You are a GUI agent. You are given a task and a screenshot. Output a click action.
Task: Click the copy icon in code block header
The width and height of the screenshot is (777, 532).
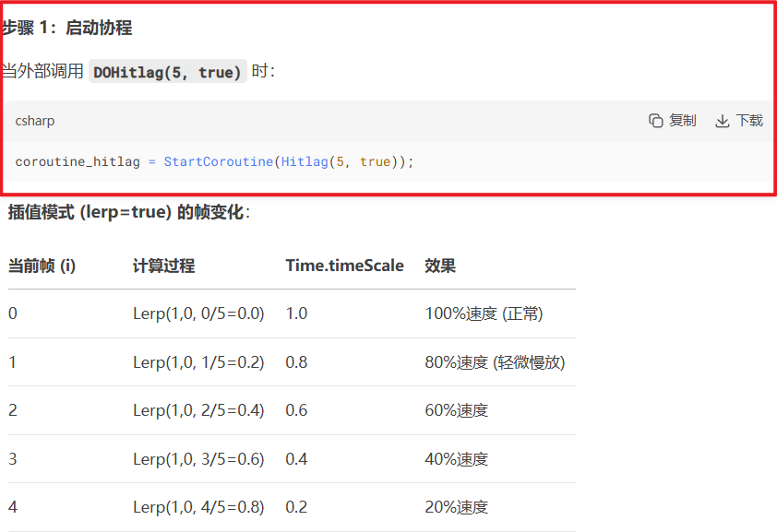tap(655, 120)
